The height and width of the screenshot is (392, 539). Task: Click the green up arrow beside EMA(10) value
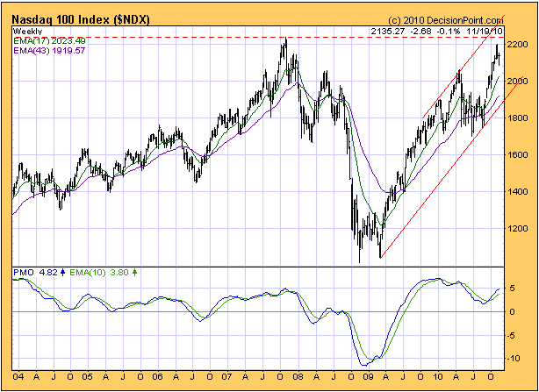click(133, 273)
